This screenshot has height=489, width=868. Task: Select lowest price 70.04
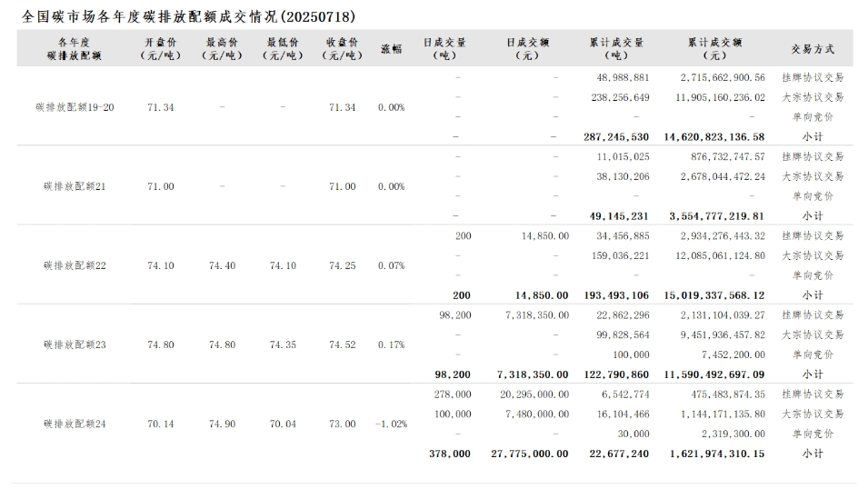pyautogui.click(x=283, y=424)
